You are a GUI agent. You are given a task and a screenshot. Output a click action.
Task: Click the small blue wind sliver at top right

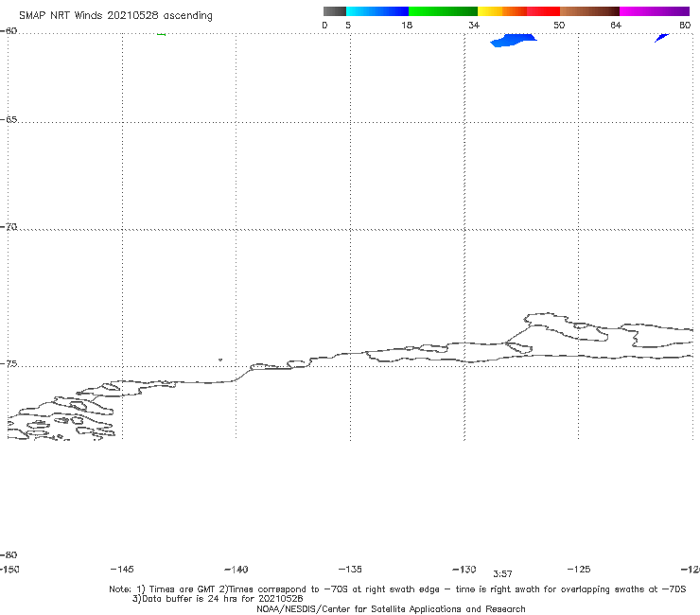point(661,38)
